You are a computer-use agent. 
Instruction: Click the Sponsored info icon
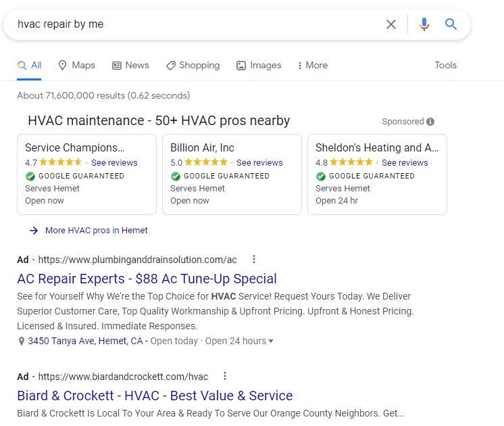coord(430,122)
